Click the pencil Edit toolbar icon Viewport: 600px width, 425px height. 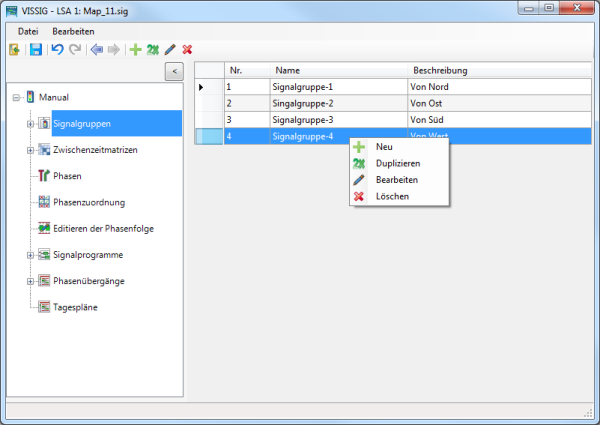tap(170, 50)
